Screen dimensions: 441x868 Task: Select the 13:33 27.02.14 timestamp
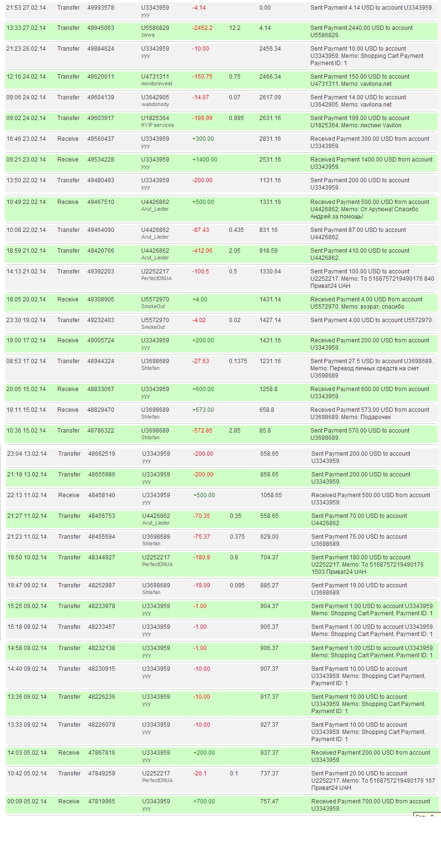tap(26, 28)
